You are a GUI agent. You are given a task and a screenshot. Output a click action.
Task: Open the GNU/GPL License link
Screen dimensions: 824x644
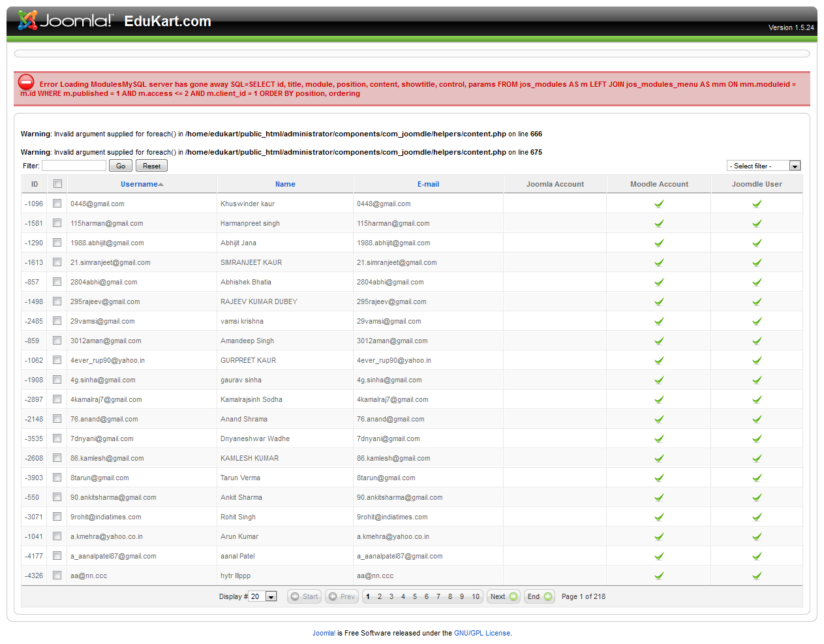(482, 633)
